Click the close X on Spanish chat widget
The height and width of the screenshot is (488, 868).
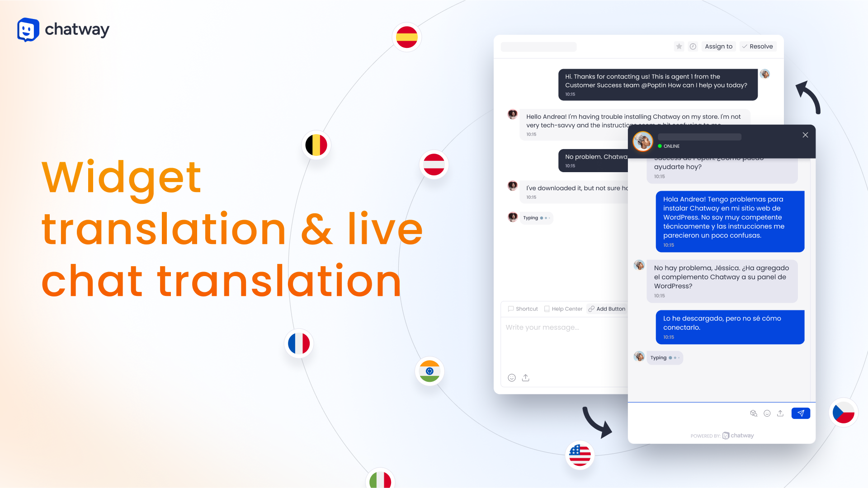(x=806, y=135)
